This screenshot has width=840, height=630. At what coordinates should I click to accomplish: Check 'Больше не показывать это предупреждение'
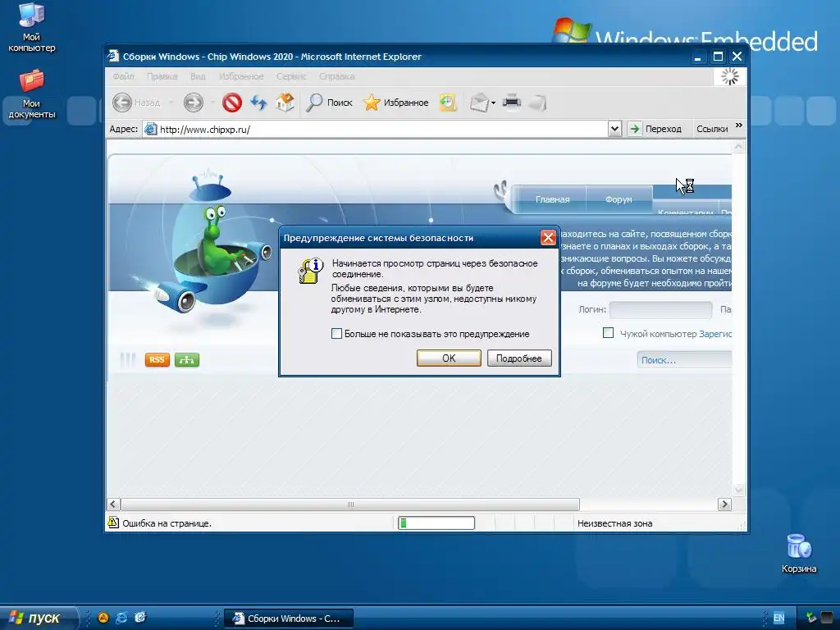click(x=336, y=334)
